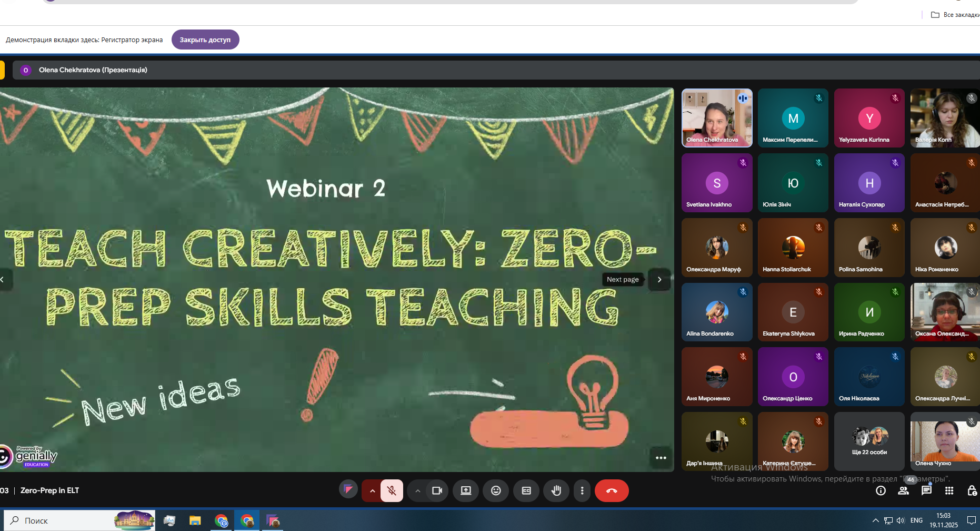The height and width of the screenshot is (531, 980).
Task: Go to next presentation page arrow
Action: (659, 280)
